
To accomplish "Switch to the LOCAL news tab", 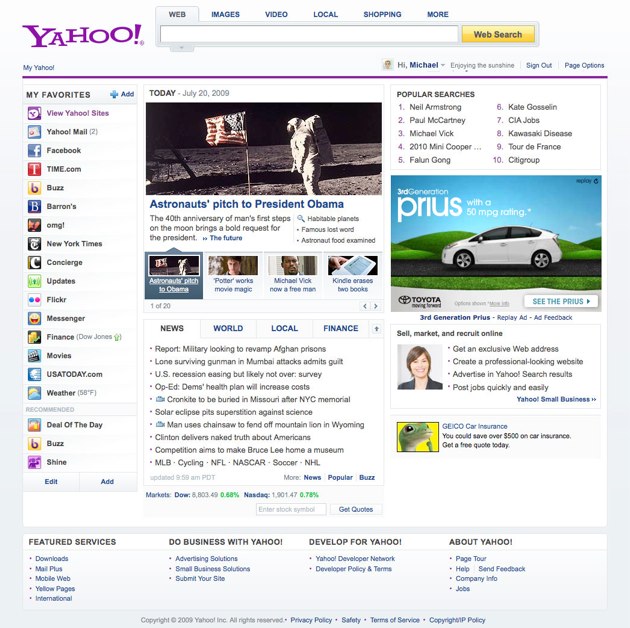I will (x=284, y=328).
